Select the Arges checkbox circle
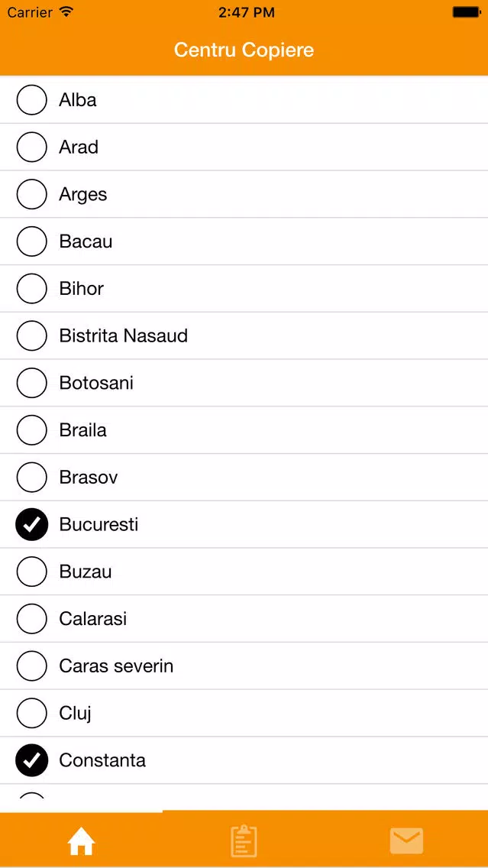The height and width of the screenshot is (868, 488). (x=32, y=194)
